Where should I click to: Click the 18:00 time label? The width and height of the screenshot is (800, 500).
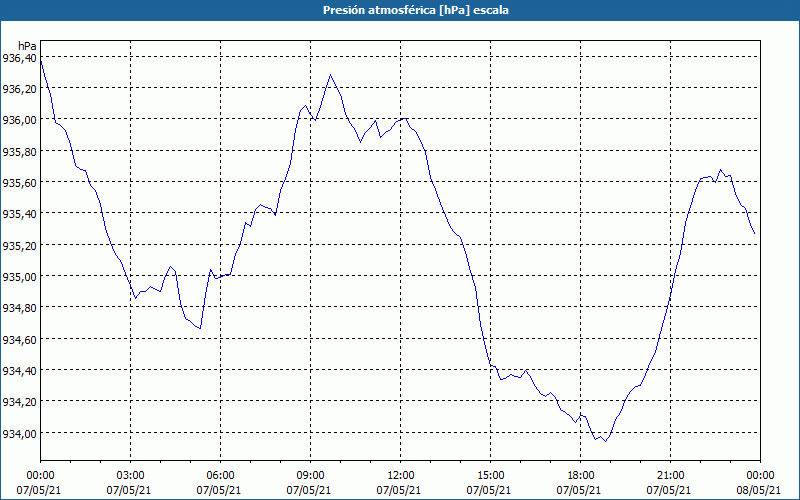pos(581,476)
